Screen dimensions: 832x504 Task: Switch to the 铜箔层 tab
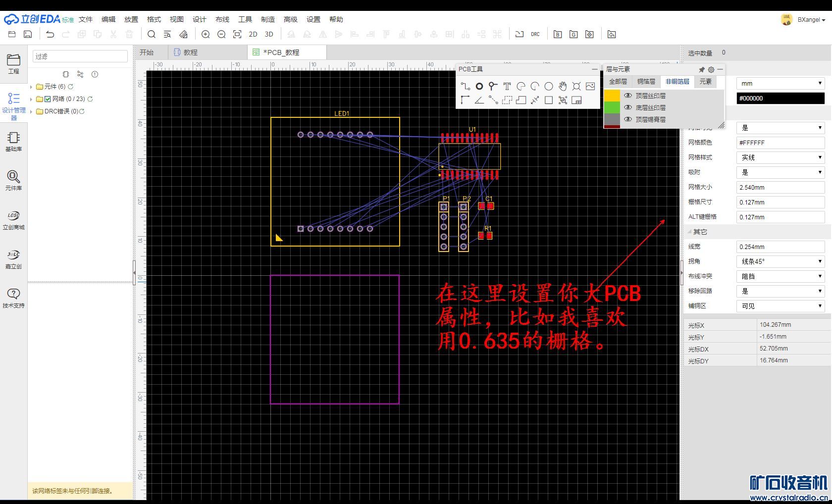point(646,82)
